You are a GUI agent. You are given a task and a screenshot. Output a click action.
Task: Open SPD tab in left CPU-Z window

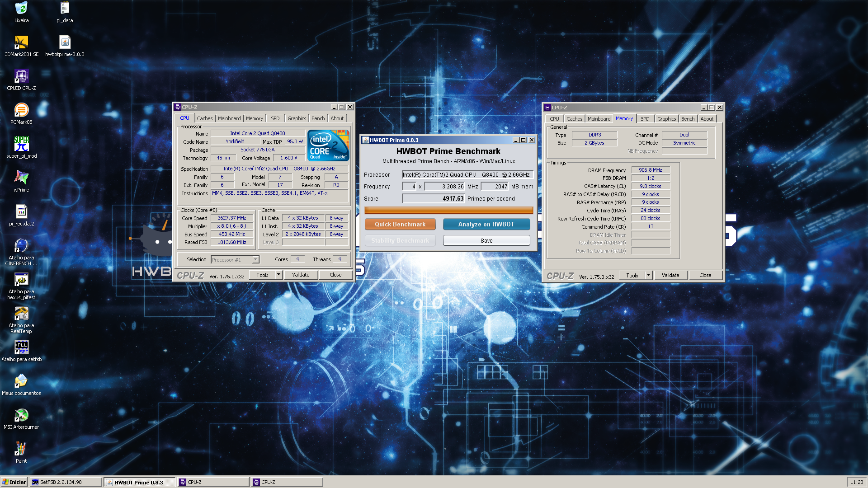275,118
